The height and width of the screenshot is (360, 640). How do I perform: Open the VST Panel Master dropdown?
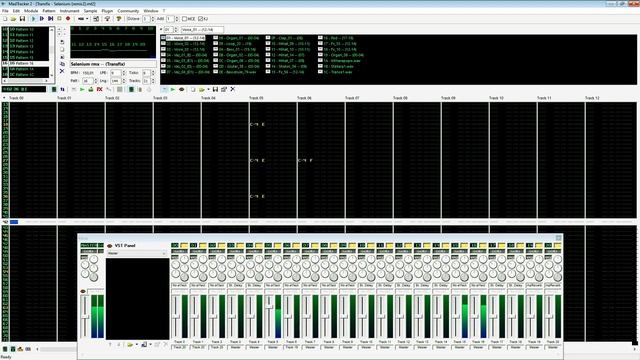(137, 253)
